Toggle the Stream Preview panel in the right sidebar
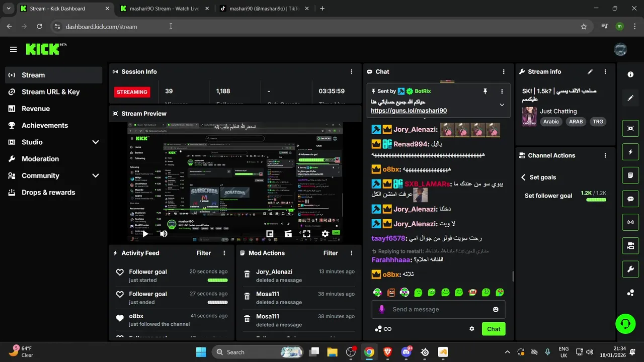644x362 pixels. (630, 128)
